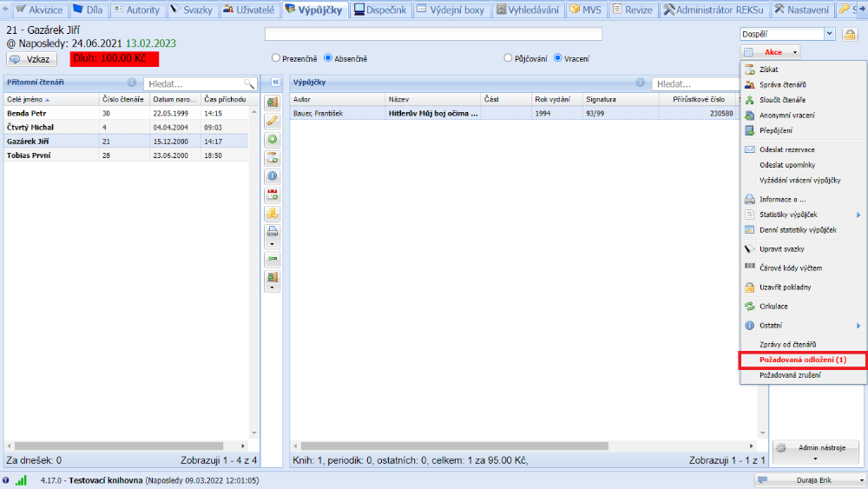868x489 pixels.
Task: Expand the Akce dropdown button
Action: (771, 52)
